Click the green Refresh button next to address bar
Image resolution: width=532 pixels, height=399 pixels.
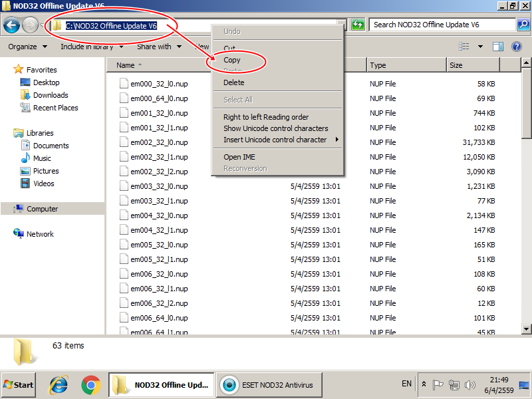click(358, 25)
